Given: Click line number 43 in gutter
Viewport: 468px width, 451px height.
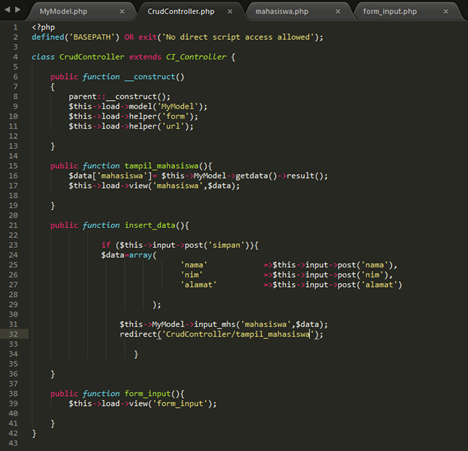Looking at the screenshot, I should 13,443.
